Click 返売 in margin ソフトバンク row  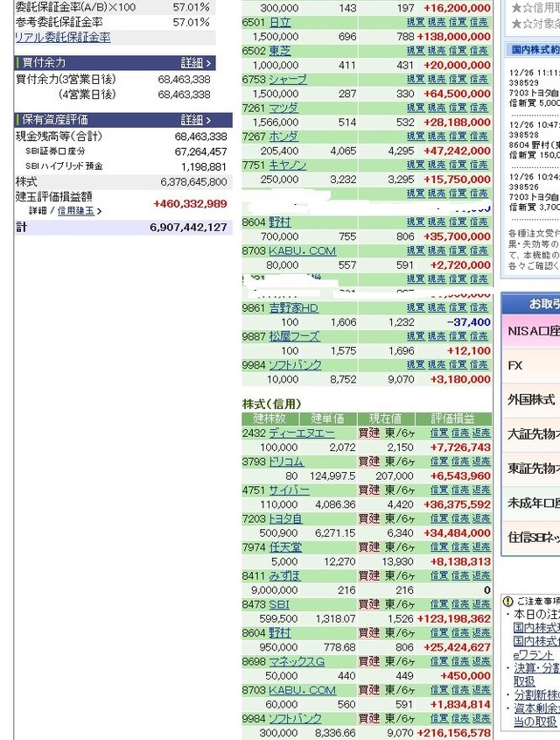481,719
